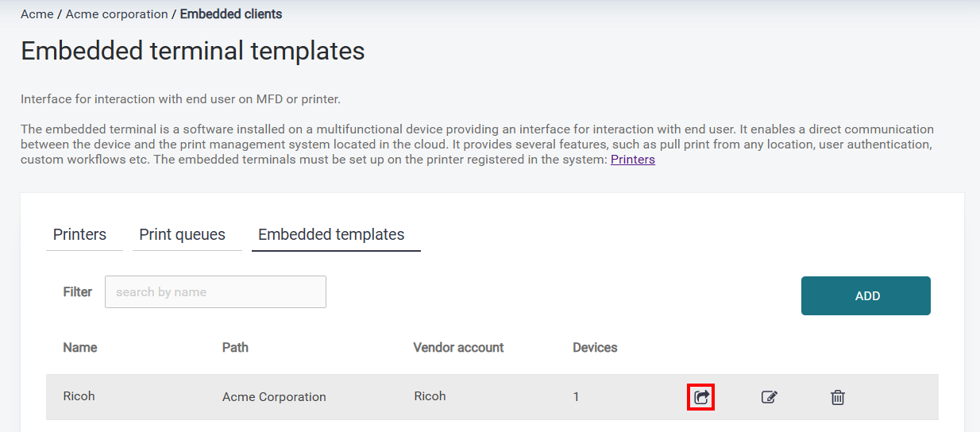This screenshot has height=432, width=980.
Task: Navigate to Acme corporation breadcrumb
Action: [x=117, y=14]
